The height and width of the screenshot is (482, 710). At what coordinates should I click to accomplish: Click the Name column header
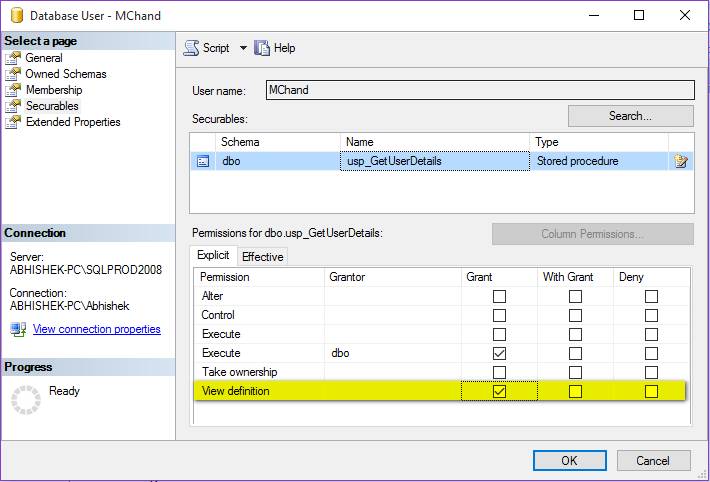click(x=435, y=142)
